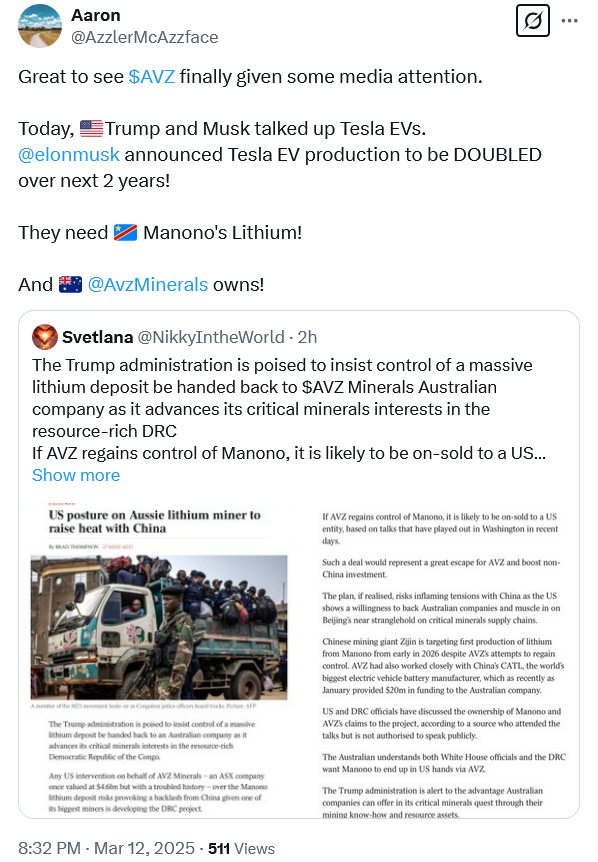Open the 2h timestamp of quoted post
Screen dimensions: 598x862
(307, 337)
